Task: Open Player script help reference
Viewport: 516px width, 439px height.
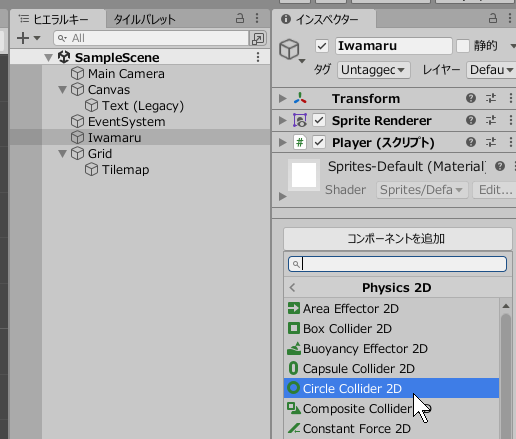Action: point(471,143)
